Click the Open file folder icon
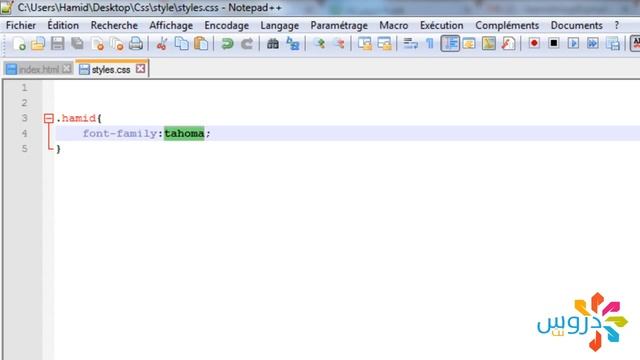Image resolution: width=640 pixels, height=360 pixels. click(x=38, y=44)
